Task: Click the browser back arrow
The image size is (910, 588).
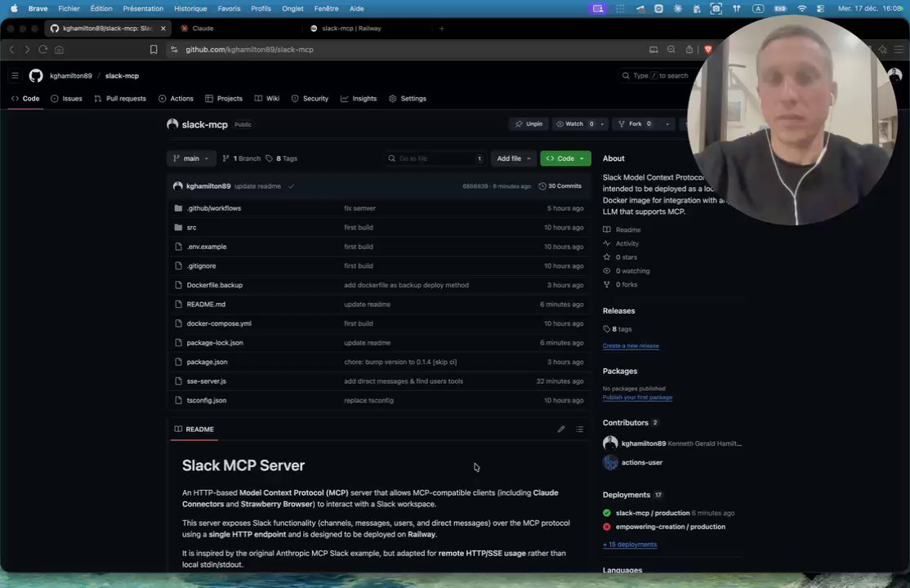Action: [x=11, y=49]
